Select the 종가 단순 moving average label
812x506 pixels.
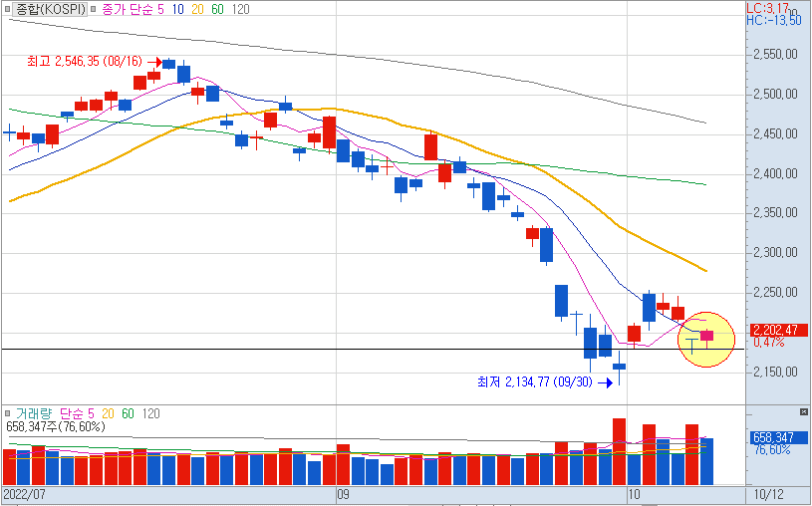pyautogui.click(x=127, y=9)
